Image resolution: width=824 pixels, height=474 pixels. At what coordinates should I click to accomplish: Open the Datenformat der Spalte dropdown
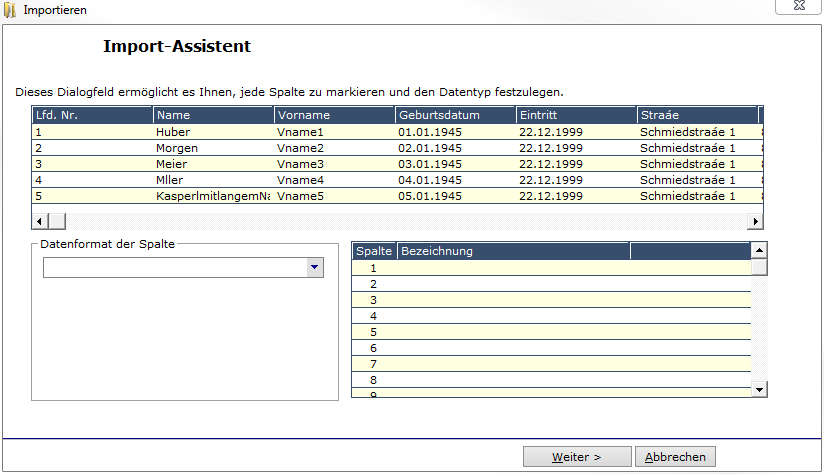pos(314,267)
